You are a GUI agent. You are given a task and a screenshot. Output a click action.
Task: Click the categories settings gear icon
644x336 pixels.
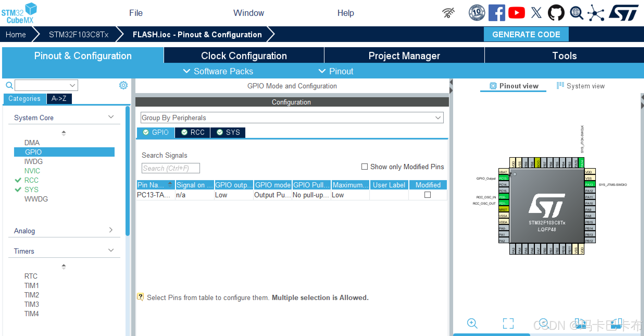point(123,85)
